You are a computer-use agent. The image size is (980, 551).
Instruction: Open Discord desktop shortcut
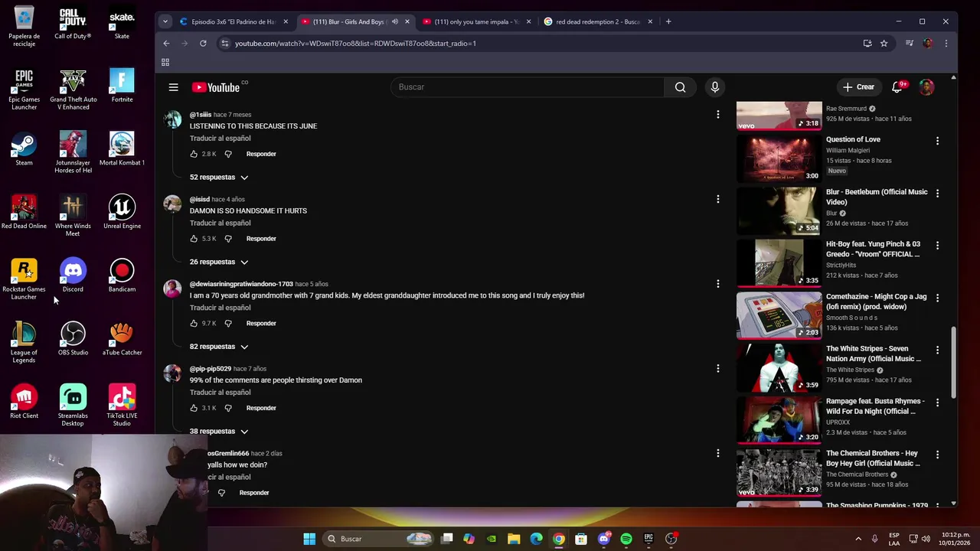(x=73, y=275)
